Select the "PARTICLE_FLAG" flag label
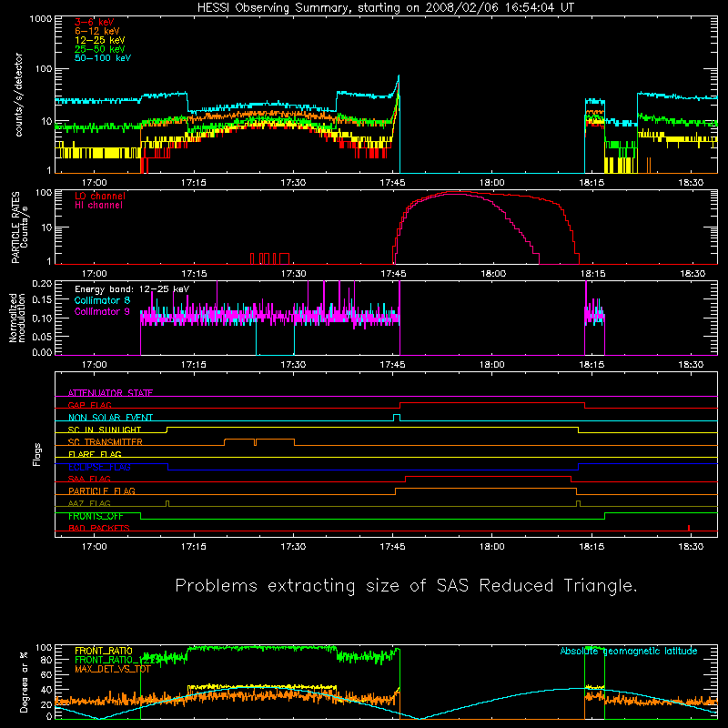This screenshot has height=728, width=728. coord(102,490)
